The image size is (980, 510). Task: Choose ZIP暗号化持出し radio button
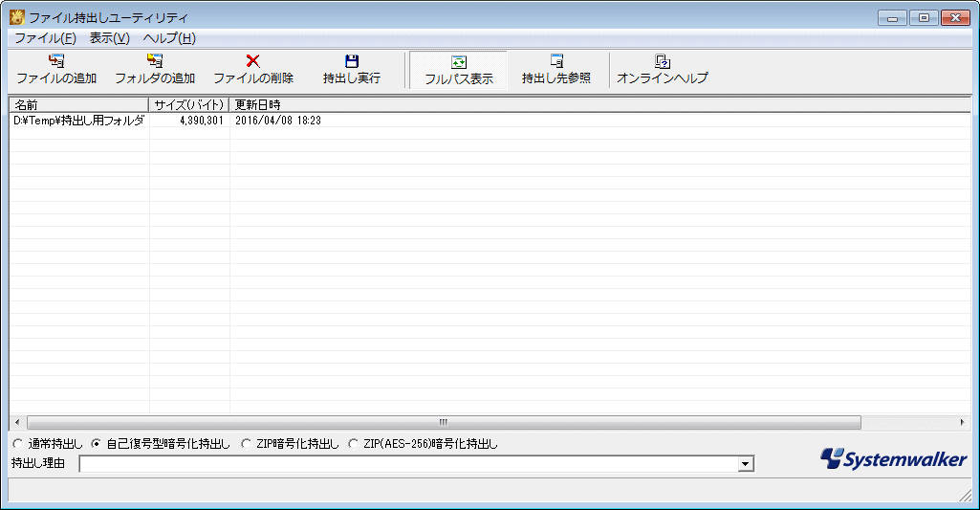pos(246,444)
